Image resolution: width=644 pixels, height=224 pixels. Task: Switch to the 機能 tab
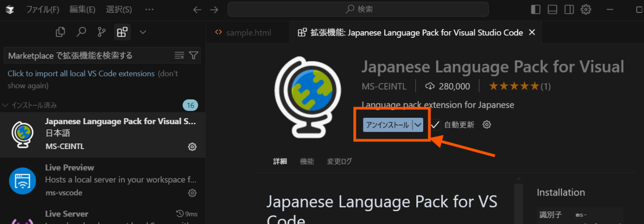click(x=307, y=161)
